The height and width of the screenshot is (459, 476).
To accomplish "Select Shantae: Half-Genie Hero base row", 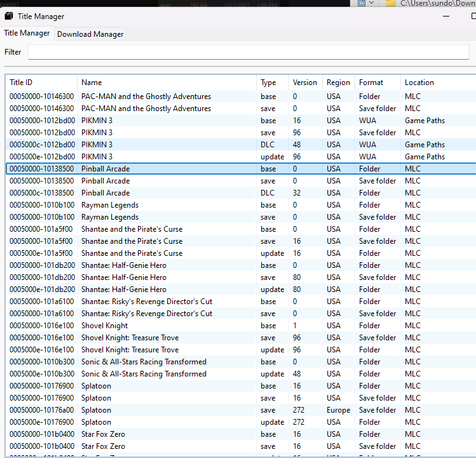I will click(x=241, y=265).
